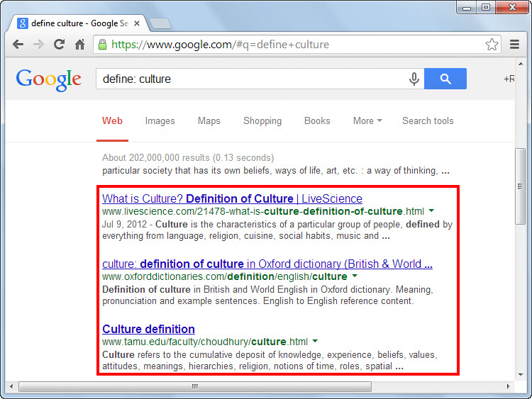The width and height of the screenshot is (532, 399).
Task: Click the horizontal scrollbar right arrow
Action: pyautogui.click(x=508, y=386)
